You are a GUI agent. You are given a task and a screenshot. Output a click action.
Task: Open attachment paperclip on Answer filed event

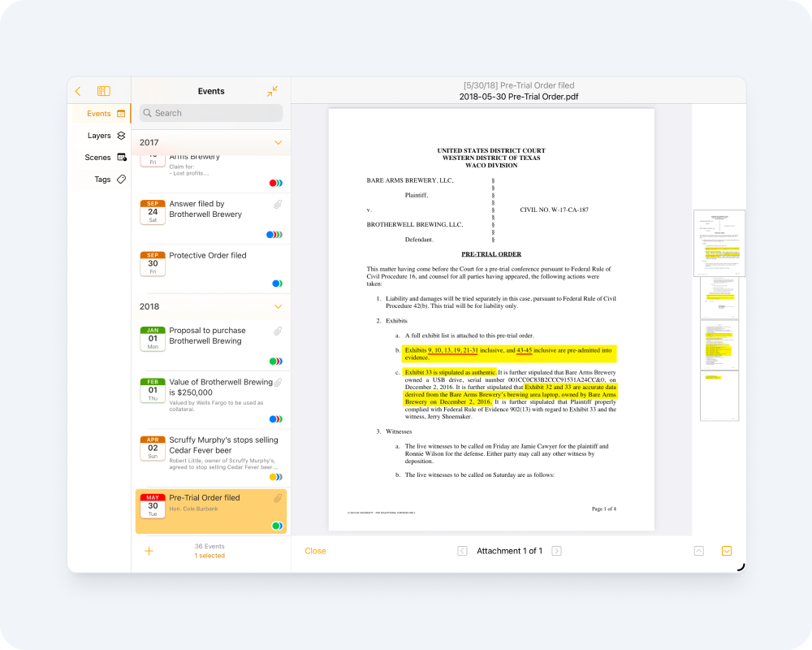[x=278, y=205]
